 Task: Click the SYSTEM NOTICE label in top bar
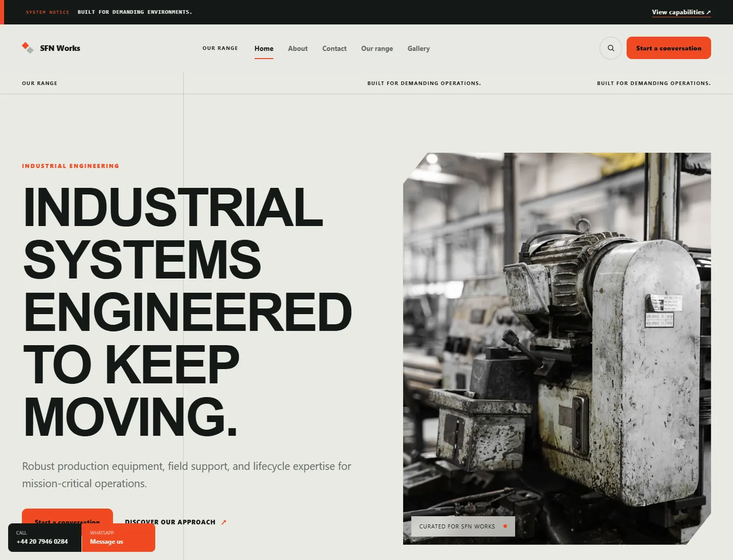tap(47, 12)
